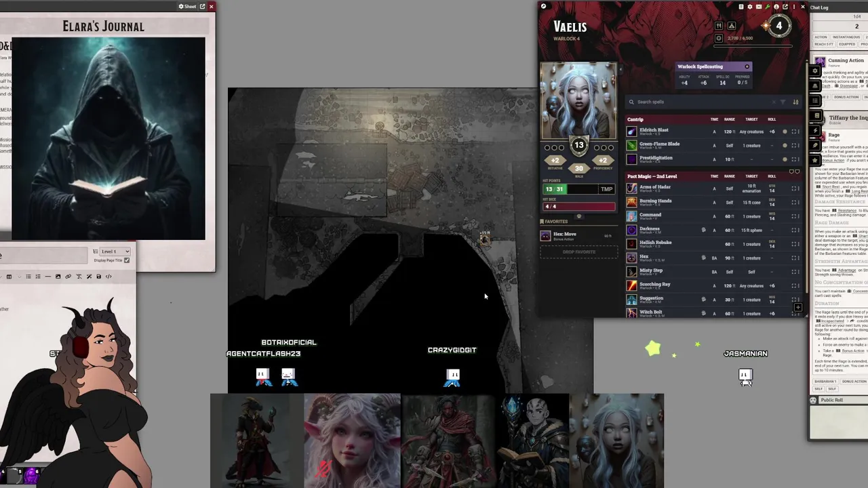Open Vaelis sheet header three-dot menu
The height and width of the screenshot is (488, 868).
(794, 7)
